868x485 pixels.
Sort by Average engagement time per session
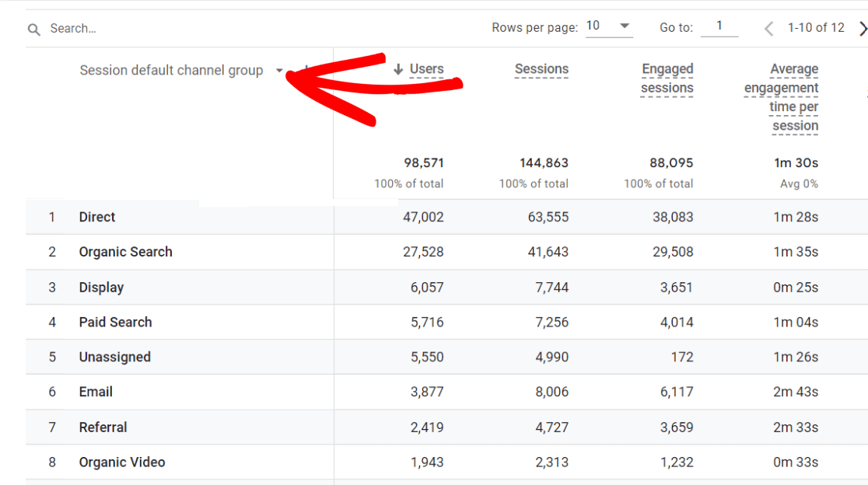(781, 97)
